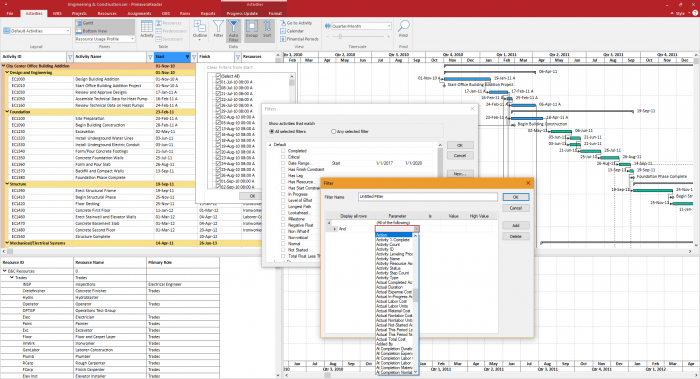Check the Not Started filter checkbox
The height and width of the screenshot is (379, 700).
283,250
